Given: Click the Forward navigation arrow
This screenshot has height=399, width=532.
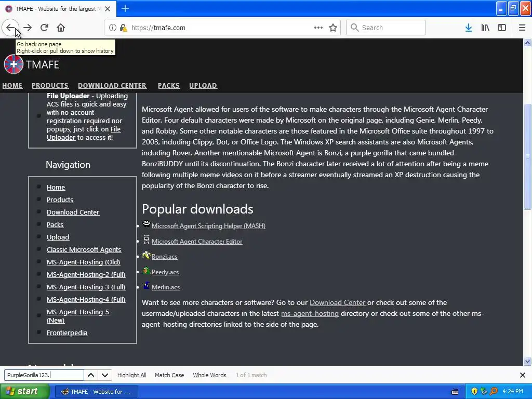Looking at the screenshot, I should (x=28, y=28).
